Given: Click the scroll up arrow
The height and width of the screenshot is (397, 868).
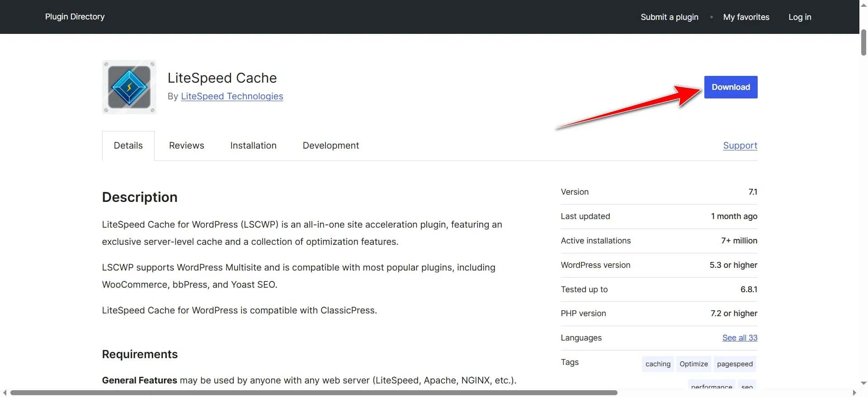Looking at the screenshot, I should (x=863, y=5).
